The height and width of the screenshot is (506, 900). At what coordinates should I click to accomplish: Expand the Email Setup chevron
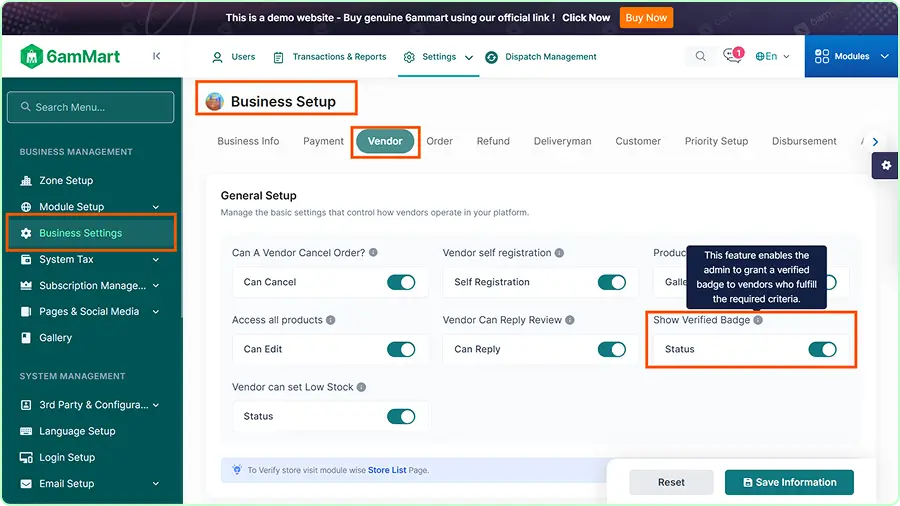(156, 484)
